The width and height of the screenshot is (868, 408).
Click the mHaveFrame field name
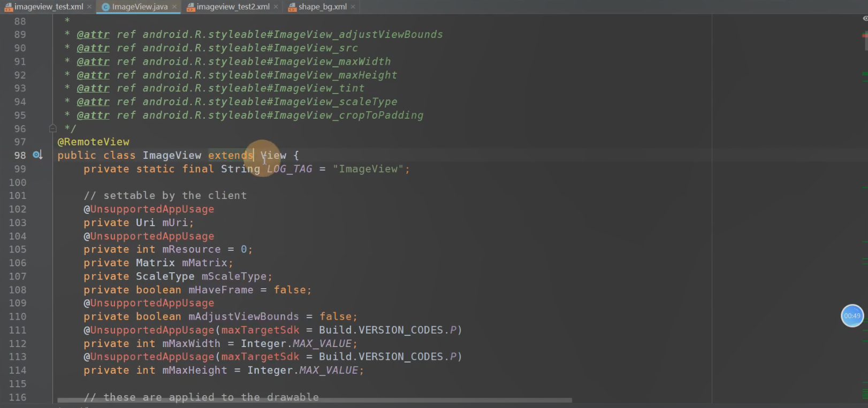221,290
